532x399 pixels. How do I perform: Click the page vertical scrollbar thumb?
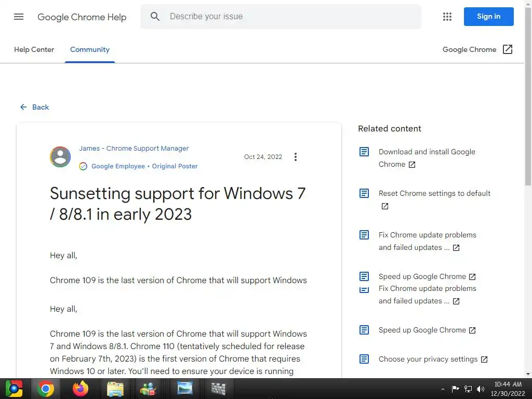528,96
